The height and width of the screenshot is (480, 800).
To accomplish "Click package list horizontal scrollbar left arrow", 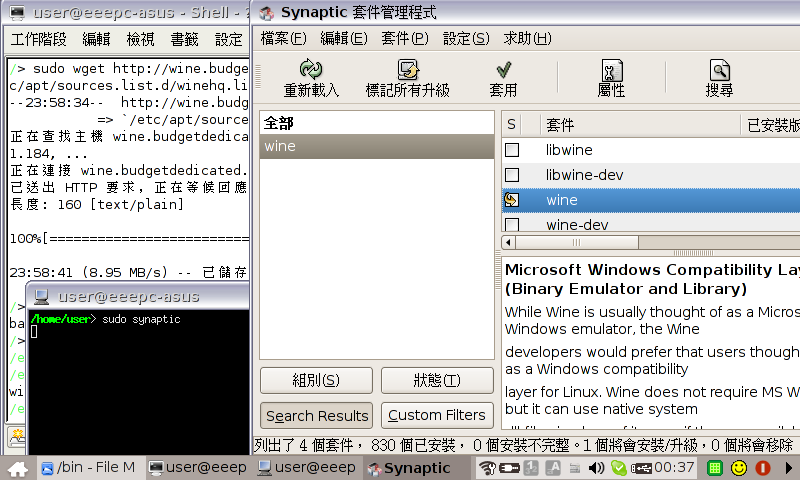I will [x=508, y=242].
